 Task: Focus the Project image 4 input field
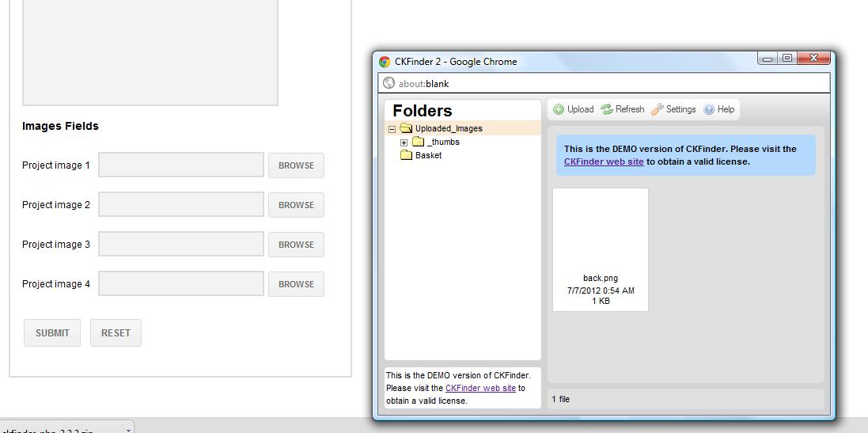pyautogui.click(x=181, y=283)
